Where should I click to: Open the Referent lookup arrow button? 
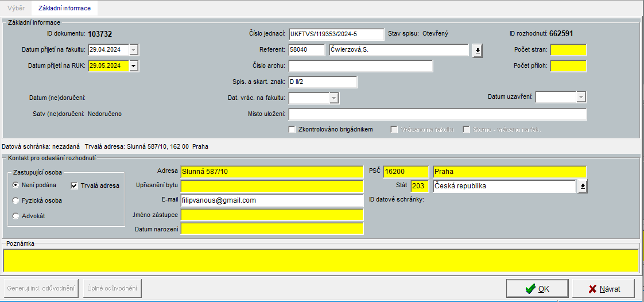click(x=478, y=51)
